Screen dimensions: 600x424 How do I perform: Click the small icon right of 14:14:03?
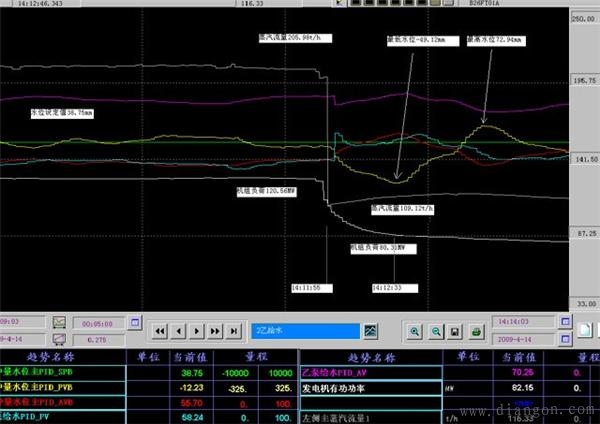coord(566,323)
